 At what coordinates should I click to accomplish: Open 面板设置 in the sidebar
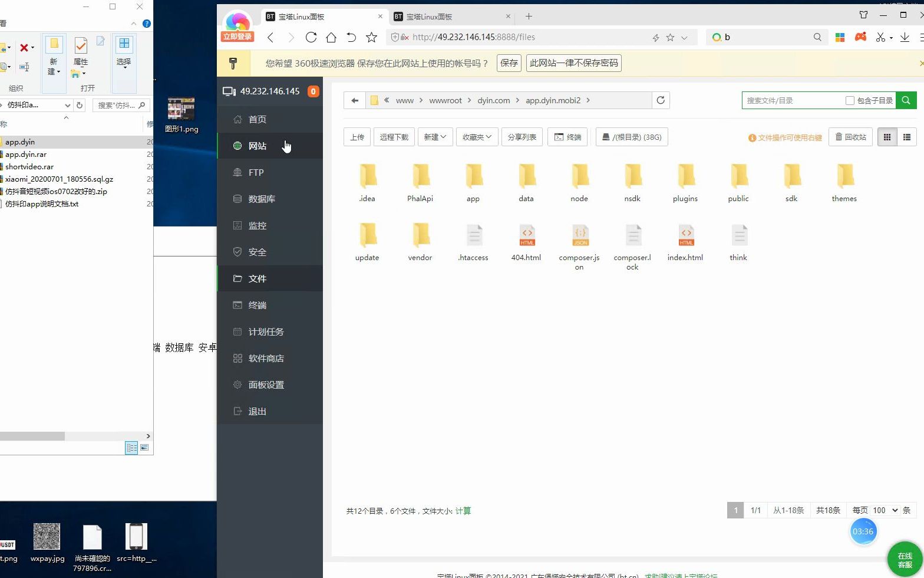(270, 385)
